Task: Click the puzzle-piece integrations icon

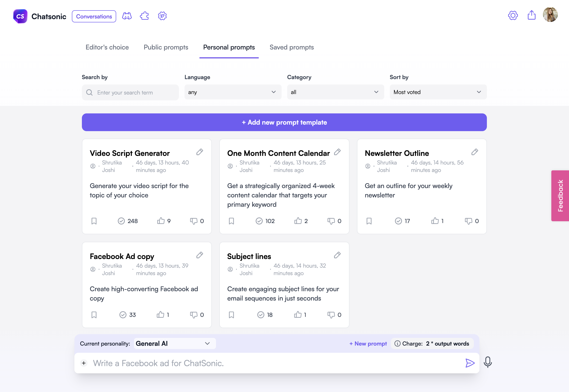Action: coord(144,16)
